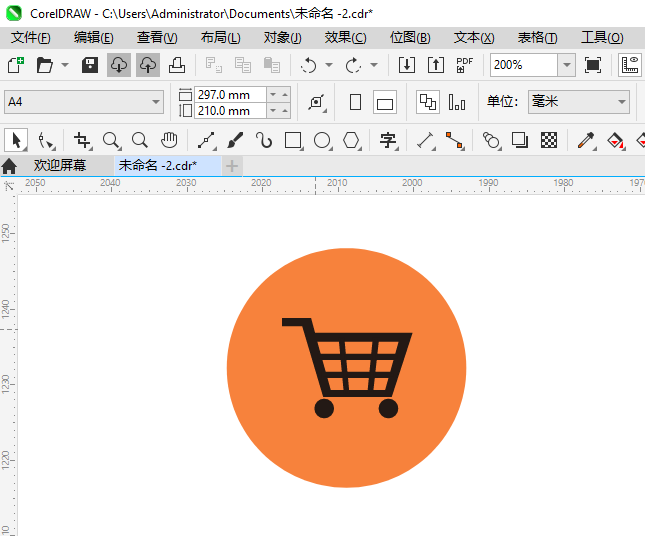Click the New document icon
Image resolution: width=645 pixels, height=536 pixels.
[16, 65]
